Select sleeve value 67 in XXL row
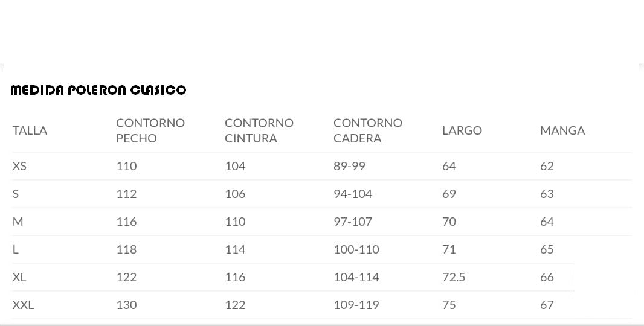The image size is (644, 326). [x=547, y=305]
